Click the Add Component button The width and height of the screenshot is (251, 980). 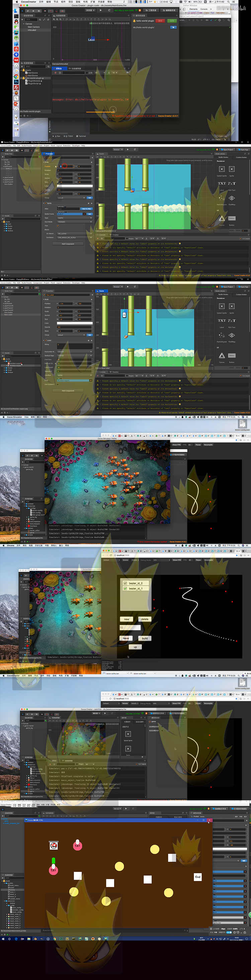[68, 244]
